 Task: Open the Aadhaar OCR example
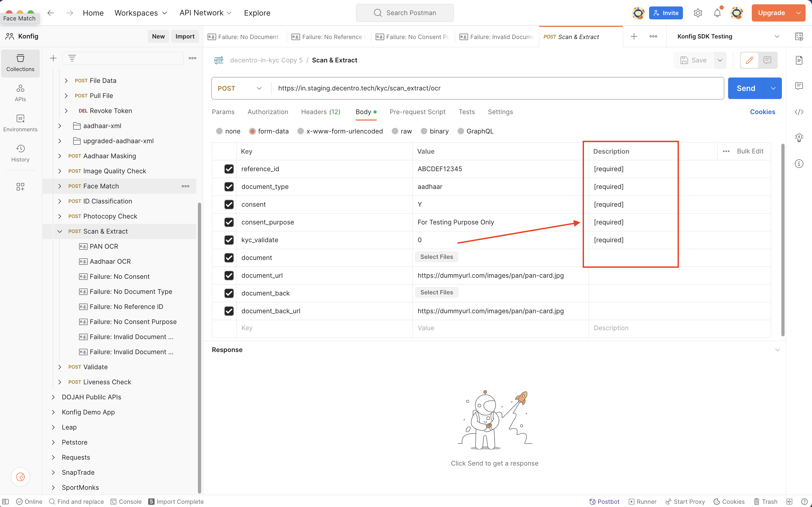[x=110, y=262]
